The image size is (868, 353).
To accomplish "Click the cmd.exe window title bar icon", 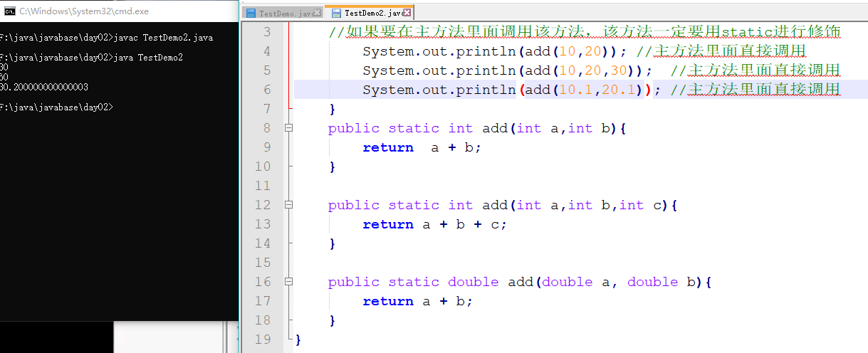I will coord(10,11).
